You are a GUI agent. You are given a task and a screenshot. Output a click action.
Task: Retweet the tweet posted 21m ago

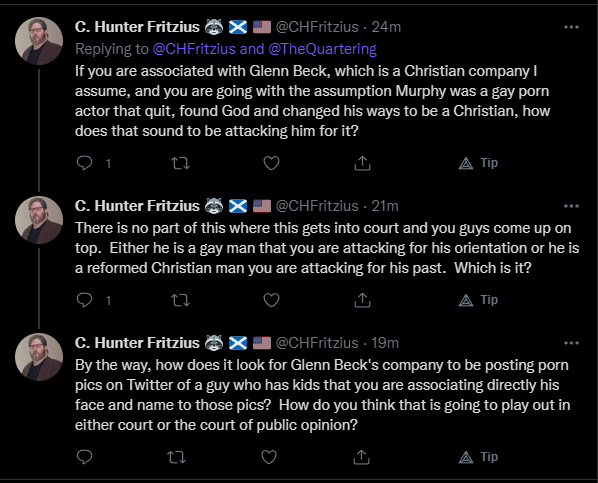click(180, 300)
